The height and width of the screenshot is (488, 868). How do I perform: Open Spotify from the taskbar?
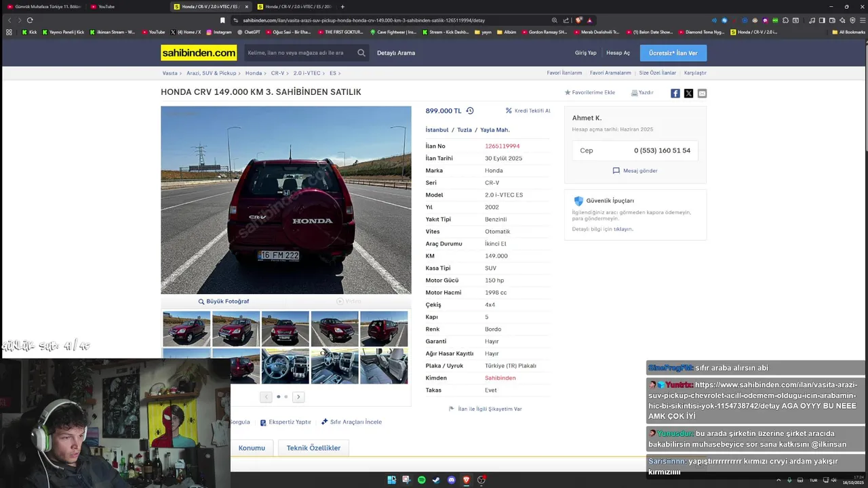tap(421, 480)
